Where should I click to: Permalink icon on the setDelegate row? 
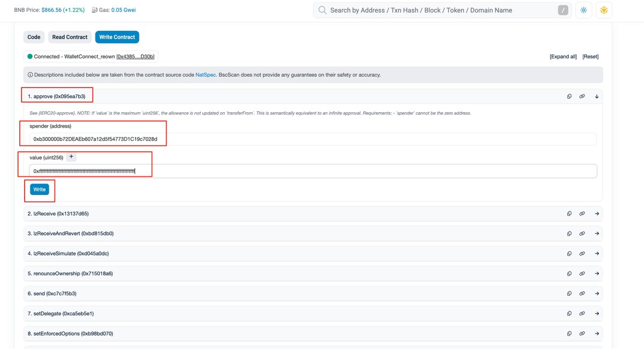click(x=582, y=314)
